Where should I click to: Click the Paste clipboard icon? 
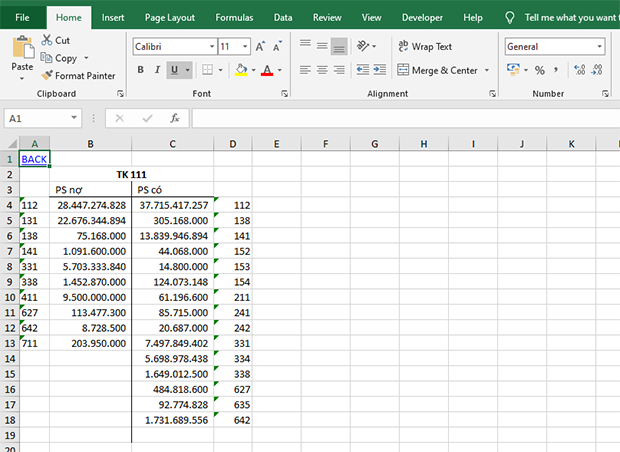tap(22, 48)
